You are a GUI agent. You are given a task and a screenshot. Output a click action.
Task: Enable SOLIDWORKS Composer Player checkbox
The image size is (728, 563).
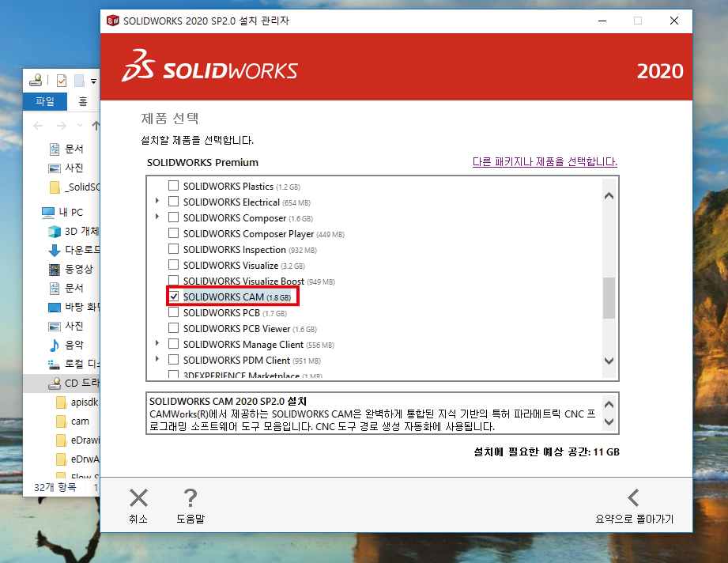pyautogui.click(x=173, y=233)
